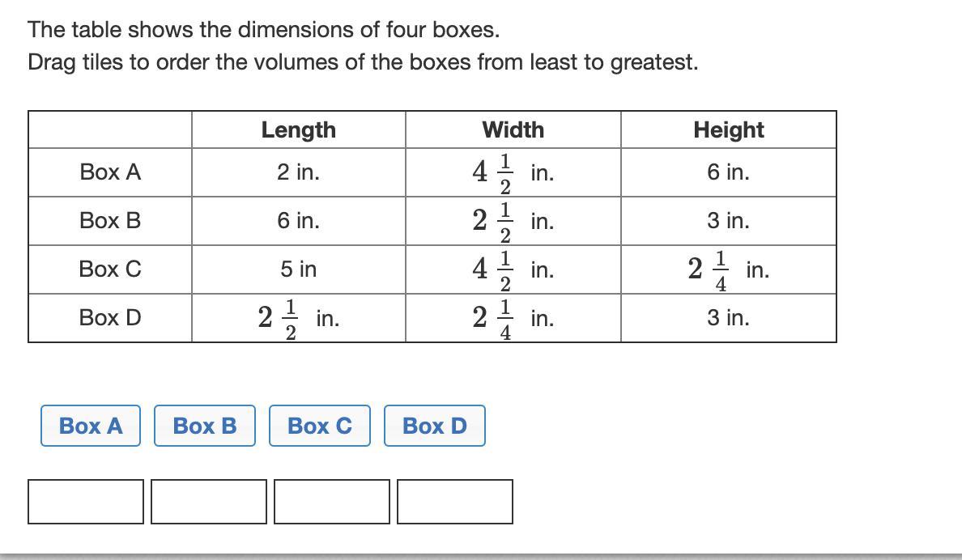Select the blue Box B tile
The image size is (962, 560).
(x=205, y=426)
